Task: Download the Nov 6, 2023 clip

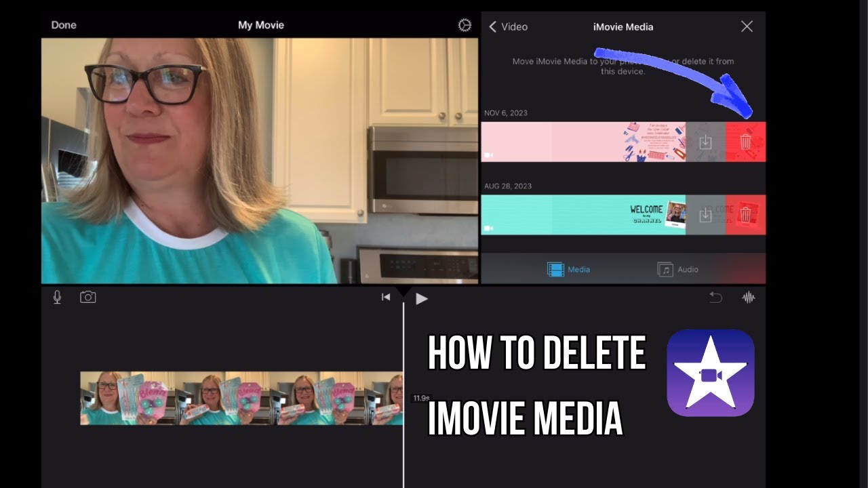Action: (x=705, y=142)
